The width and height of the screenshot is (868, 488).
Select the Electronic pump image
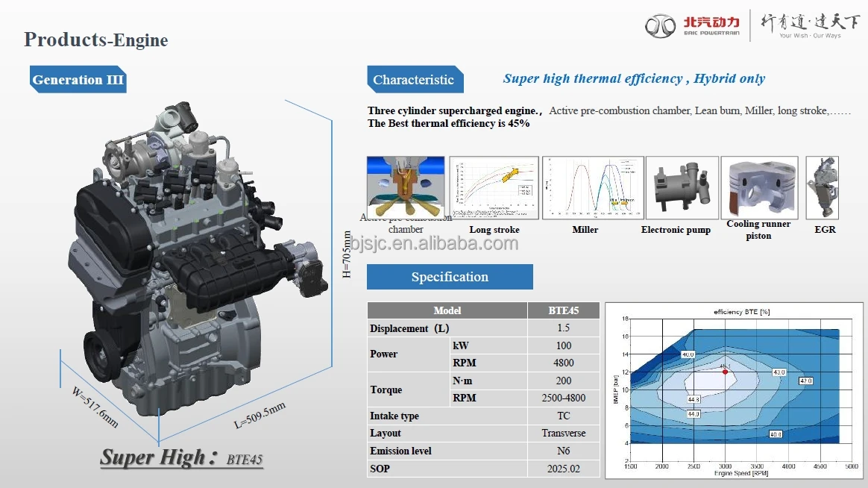point(682,187)
